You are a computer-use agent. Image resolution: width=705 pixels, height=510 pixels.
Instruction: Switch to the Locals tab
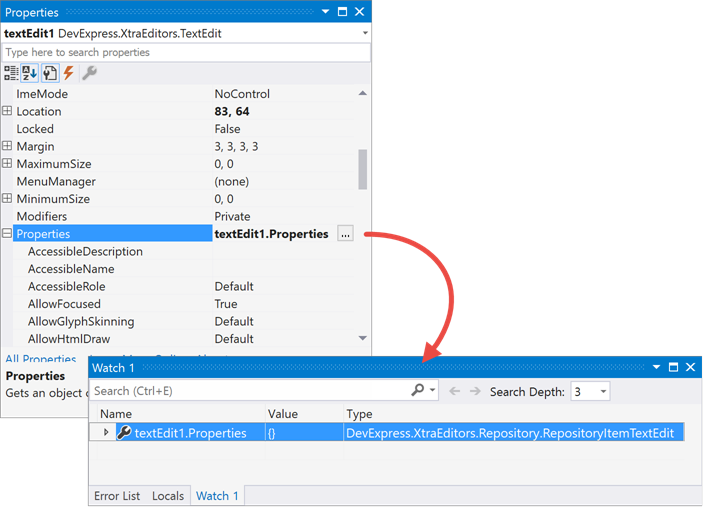point(168,496)
